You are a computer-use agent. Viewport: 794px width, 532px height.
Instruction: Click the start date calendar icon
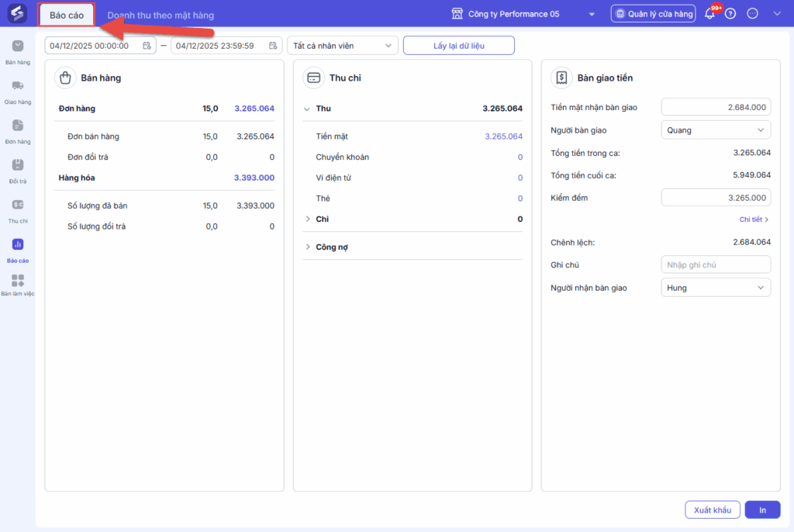click(147, 46)
